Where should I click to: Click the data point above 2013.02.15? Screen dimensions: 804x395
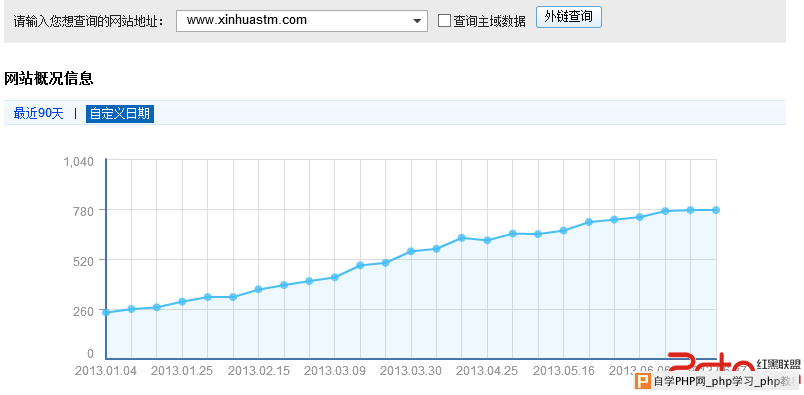258,289
